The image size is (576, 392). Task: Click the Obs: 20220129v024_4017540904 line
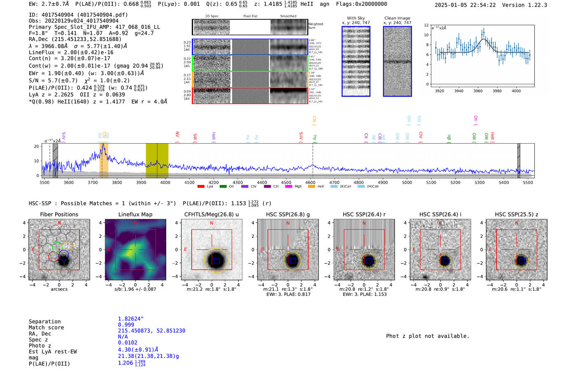coord(74,21)
